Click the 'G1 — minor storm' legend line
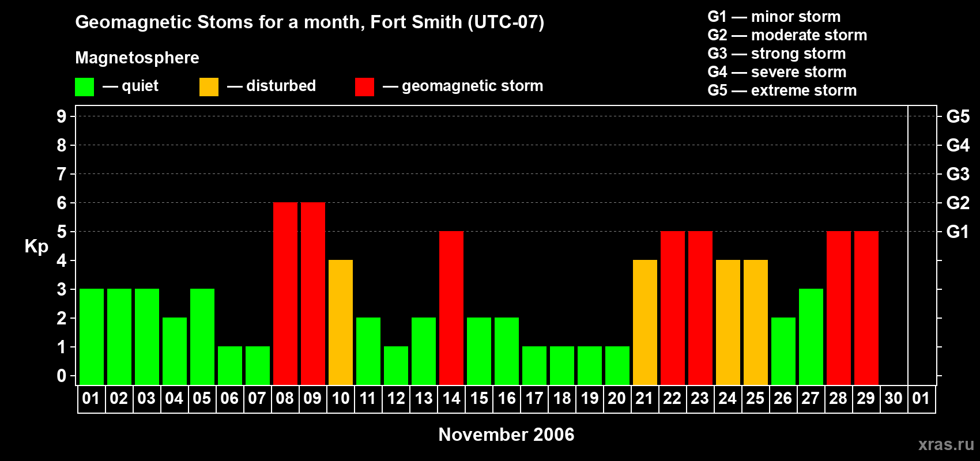The image size is (980, 461). [x=774, y=17]
